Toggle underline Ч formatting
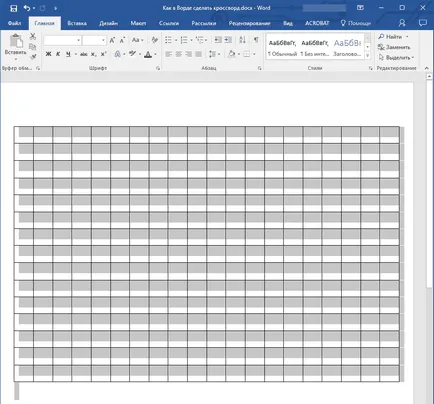The height and width of the screenshot is (404, 434). (68, 54)
